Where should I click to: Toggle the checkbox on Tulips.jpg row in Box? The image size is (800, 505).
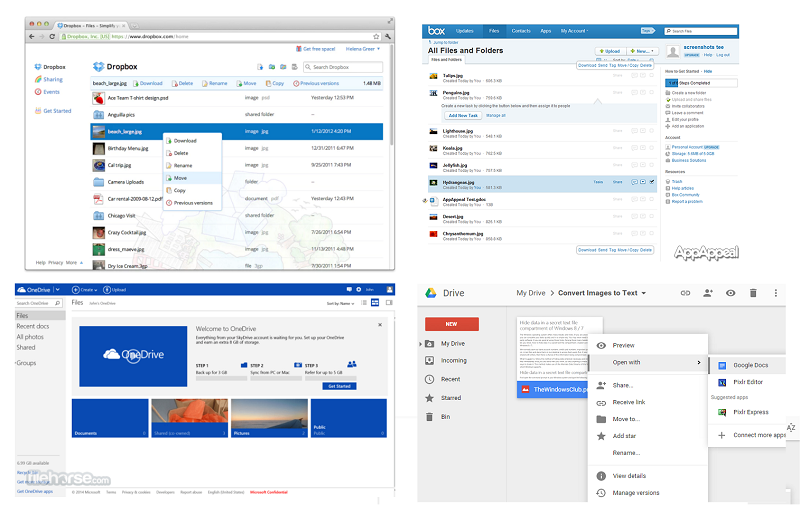tap(652, 75)
